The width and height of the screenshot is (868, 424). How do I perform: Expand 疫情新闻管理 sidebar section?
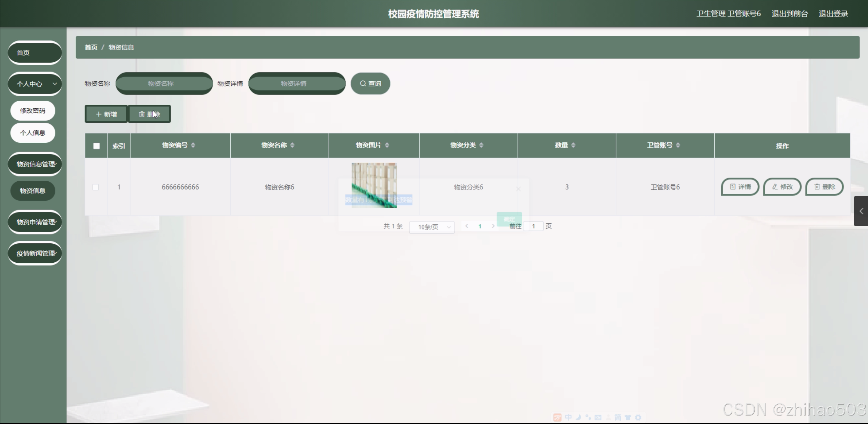(35, 254)
